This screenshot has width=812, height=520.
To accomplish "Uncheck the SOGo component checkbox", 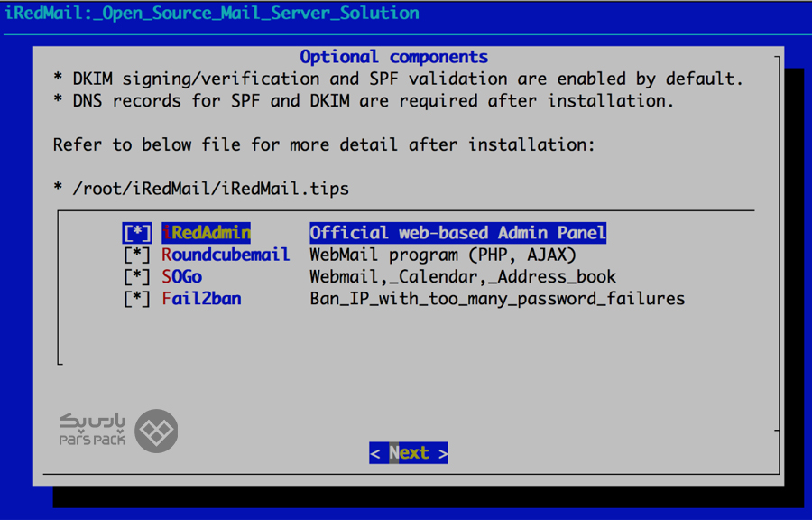I will click(x=137, y=276).
